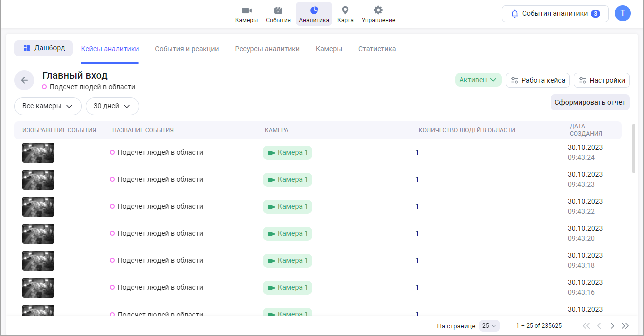Go to next page of results
Image resolution: width=644 pixels, height=336 pixels.
pos(612,326)
